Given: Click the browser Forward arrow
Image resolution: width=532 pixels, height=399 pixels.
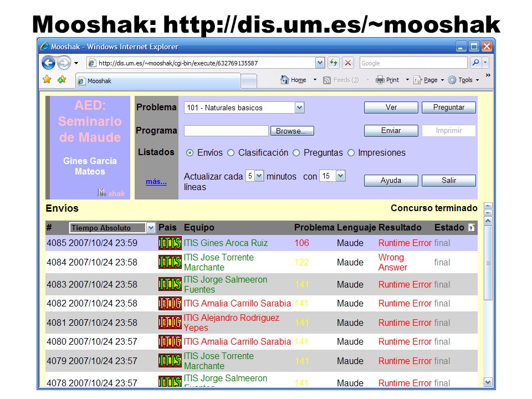Looking at the screenshot, I should 64,63.
